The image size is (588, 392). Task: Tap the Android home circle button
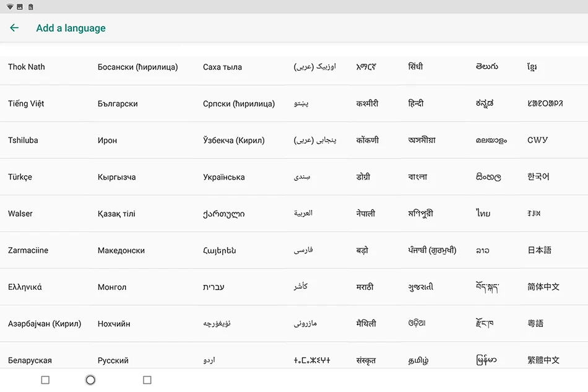[x=90, y=380]
